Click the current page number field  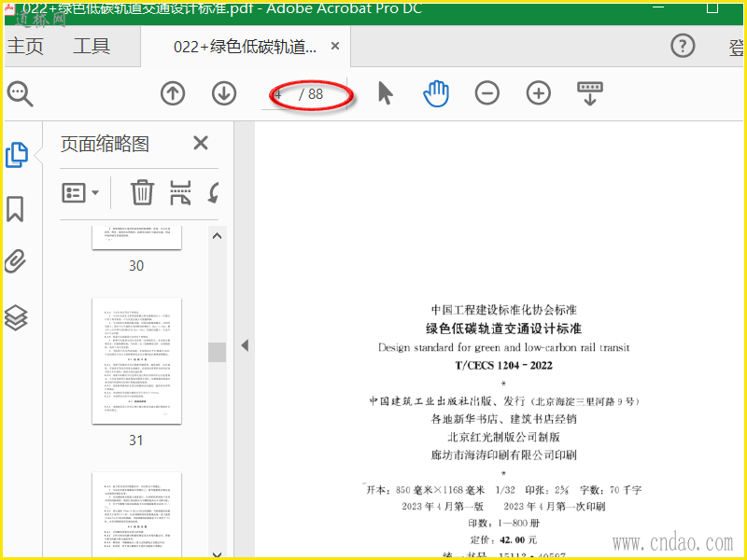278,94
